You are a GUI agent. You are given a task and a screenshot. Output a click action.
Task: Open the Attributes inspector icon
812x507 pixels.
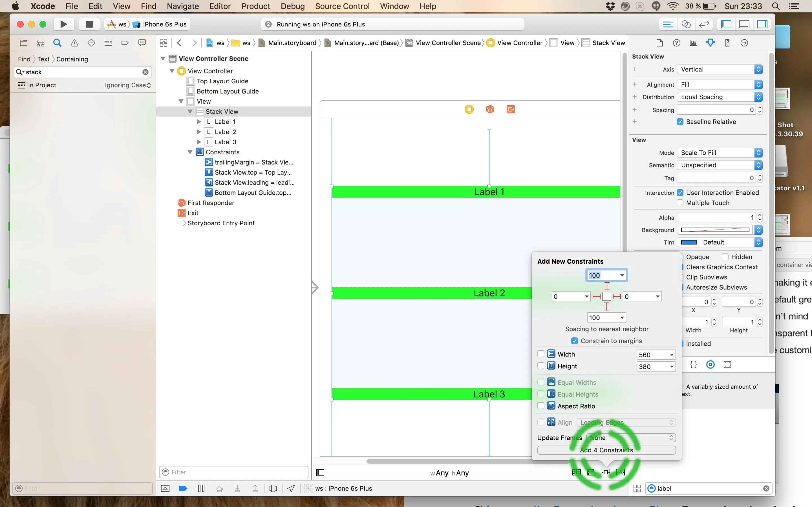click(710, 43)
